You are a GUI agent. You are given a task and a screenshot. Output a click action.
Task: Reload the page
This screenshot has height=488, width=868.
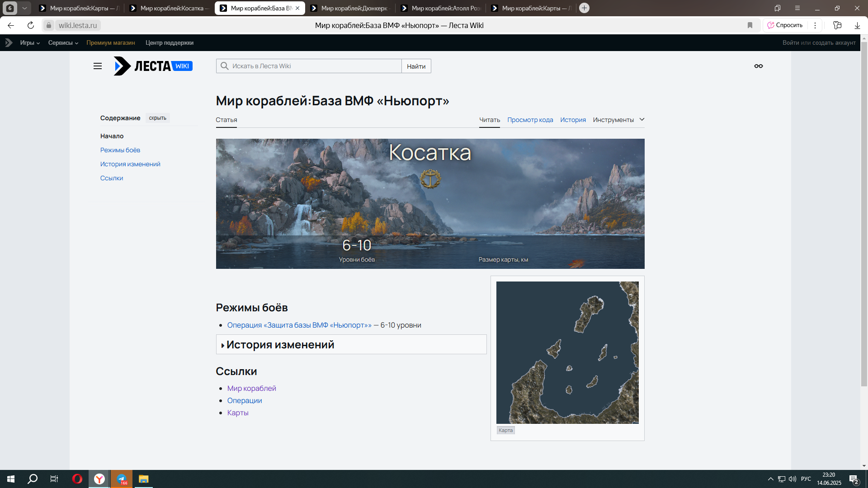(31, 25)
